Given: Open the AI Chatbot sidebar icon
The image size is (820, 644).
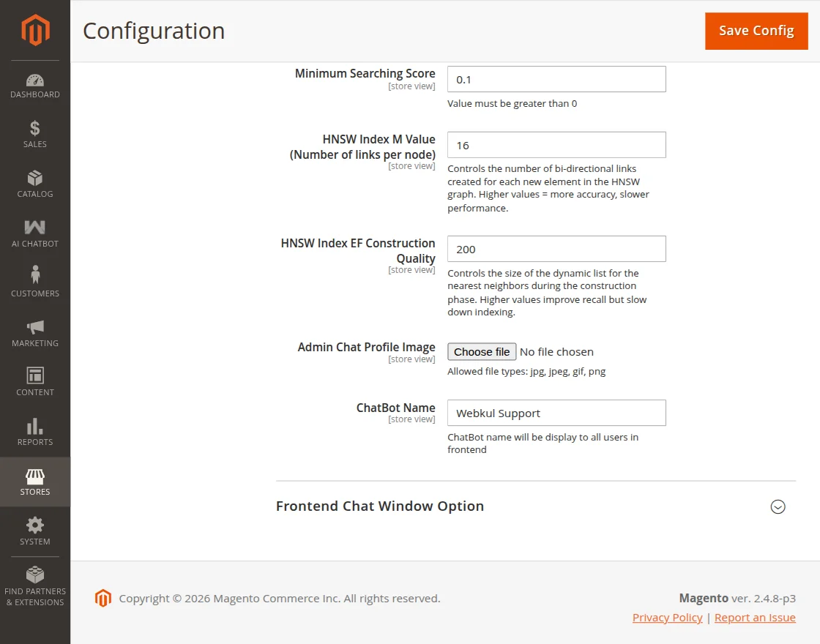Looking at the screenshot, I should tap(35, 228).
